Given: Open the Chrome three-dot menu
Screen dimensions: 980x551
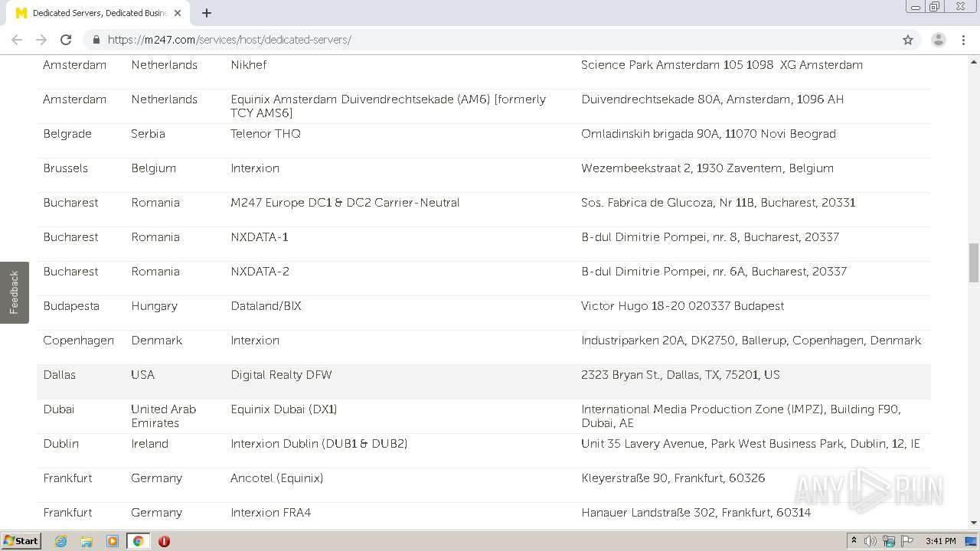Looking at the screenshot, I should (962, 40).
